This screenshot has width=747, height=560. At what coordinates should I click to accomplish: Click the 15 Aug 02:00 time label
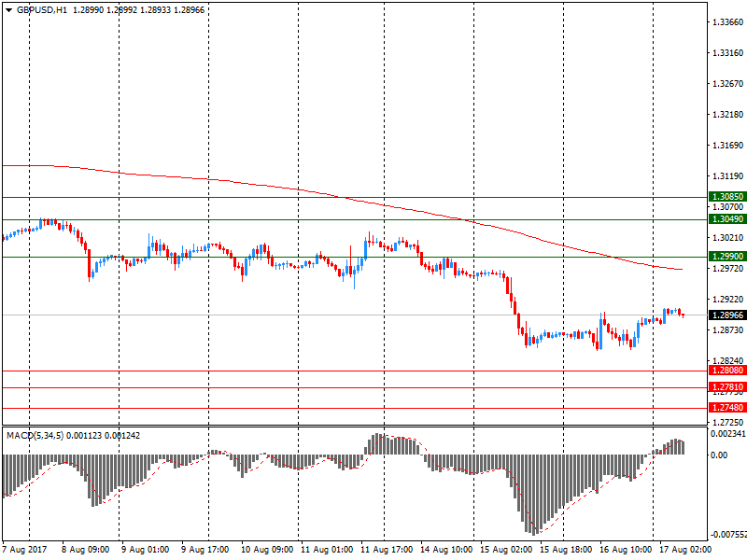pos(506,550)
